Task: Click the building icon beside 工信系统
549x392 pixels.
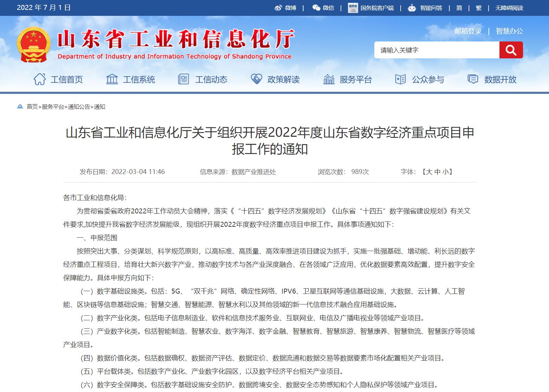Action: [x=112, y=79]
